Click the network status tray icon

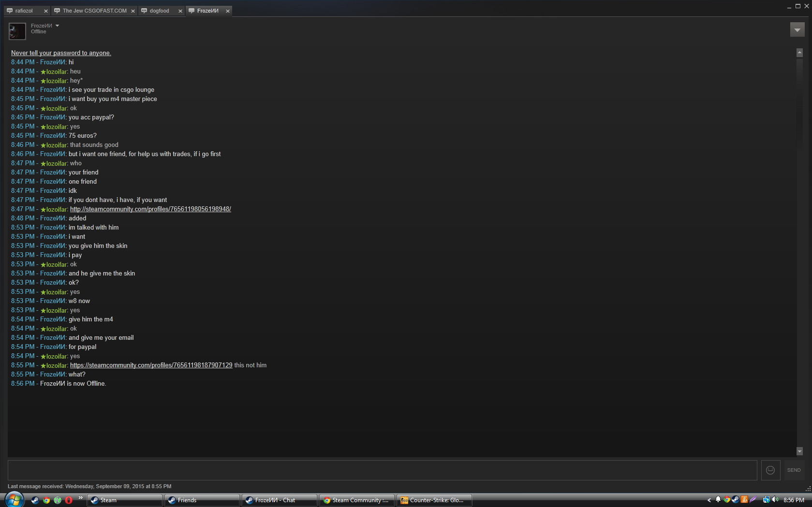766,500
